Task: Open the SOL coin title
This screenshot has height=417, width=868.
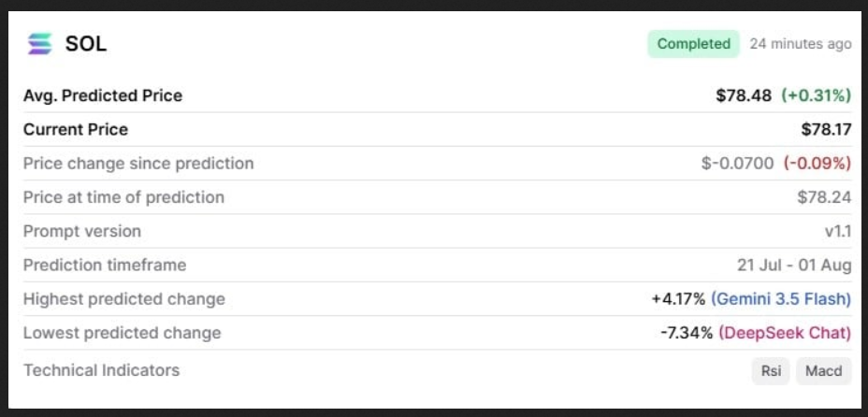Action: [x=86, y=44]
